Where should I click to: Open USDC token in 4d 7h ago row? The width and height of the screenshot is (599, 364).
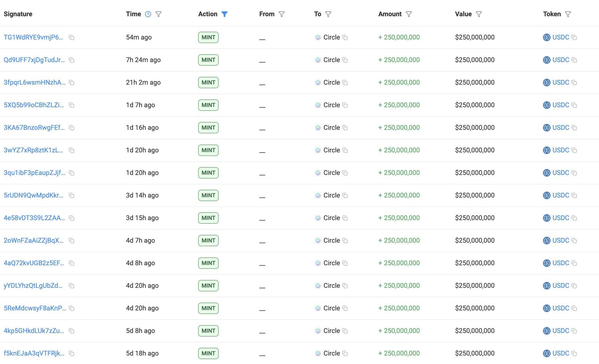point(561,240)
